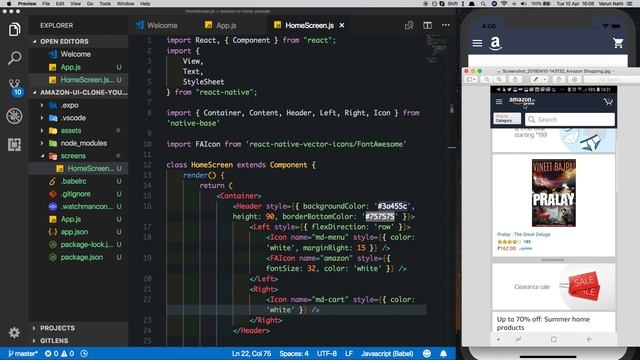Screen dimensions: 640x360
Task: Open the markup pen dropdown arrow in Preview
Action: pyautogui.click(x=544, y=80)
